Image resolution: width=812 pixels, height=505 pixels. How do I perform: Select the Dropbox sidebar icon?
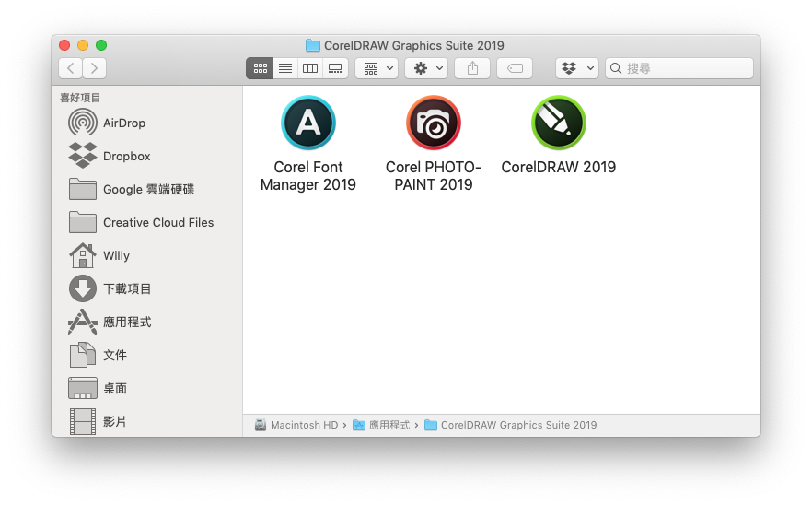point(82,156)
